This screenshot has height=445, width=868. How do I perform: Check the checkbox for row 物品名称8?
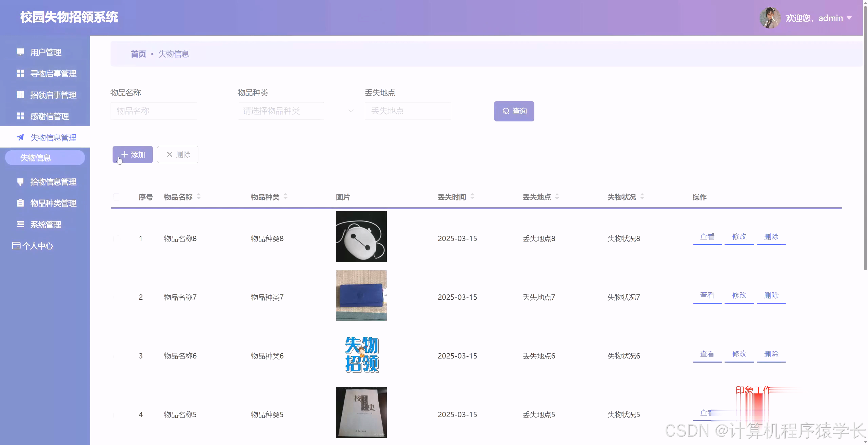[x=117, y=238]
